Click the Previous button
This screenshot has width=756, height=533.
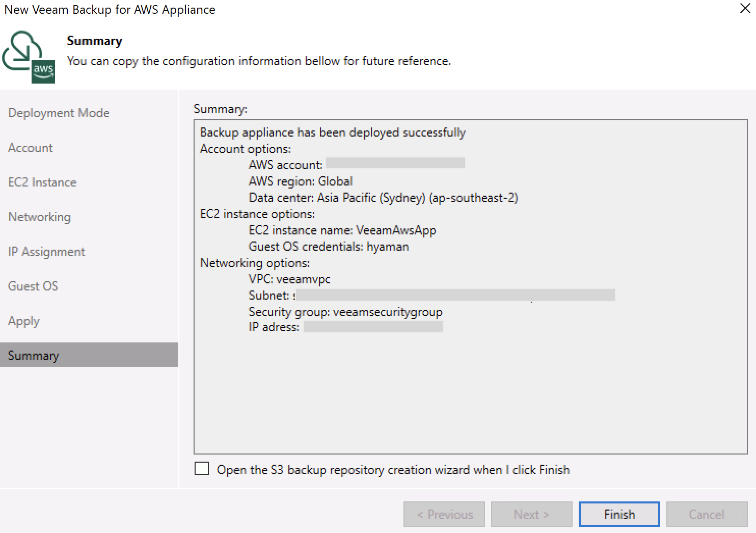[x=444, y=514]
